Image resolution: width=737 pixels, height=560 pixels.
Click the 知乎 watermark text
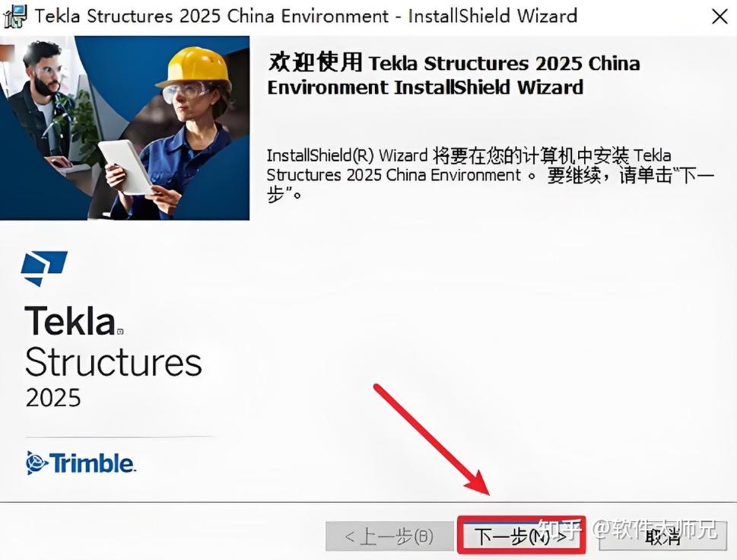pos(560,530)
